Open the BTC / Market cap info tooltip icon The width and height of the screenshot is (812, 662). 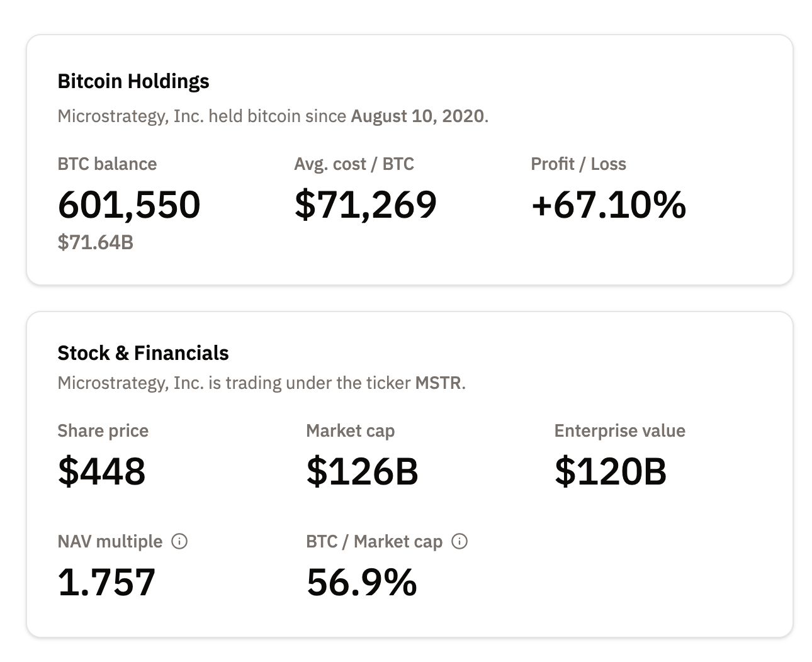[460, 541]
